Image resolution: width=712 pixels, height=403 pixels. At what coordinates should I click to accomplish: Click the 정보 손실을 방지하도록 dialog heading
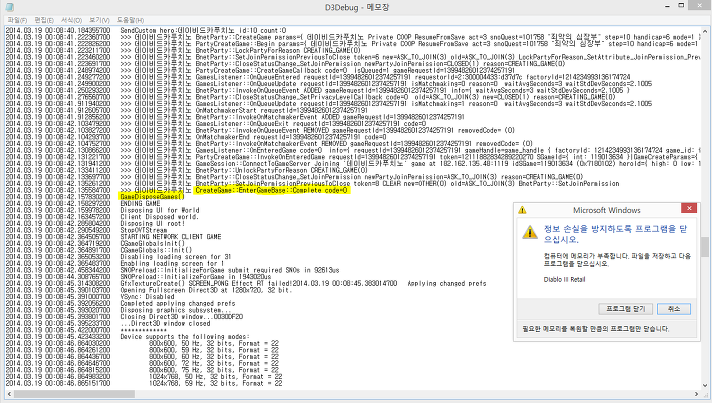pyautogui.click(x=615, y=234)
